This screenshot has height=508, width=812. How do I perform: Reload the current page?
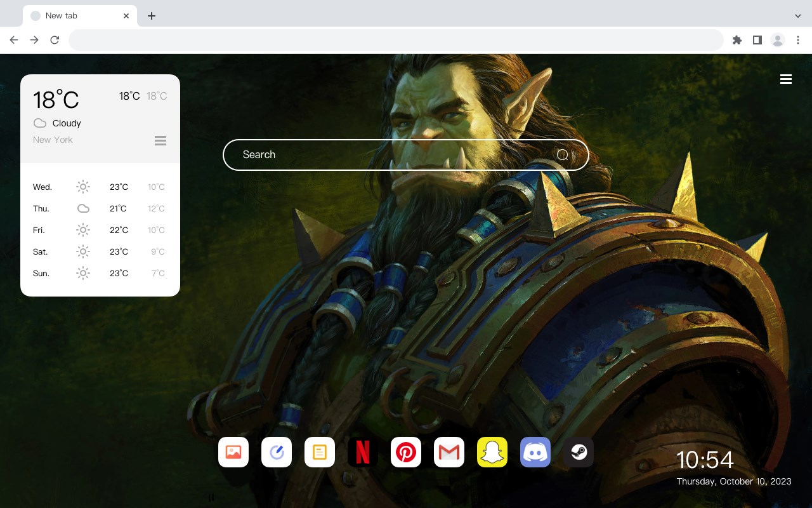[x=55, y=40]
